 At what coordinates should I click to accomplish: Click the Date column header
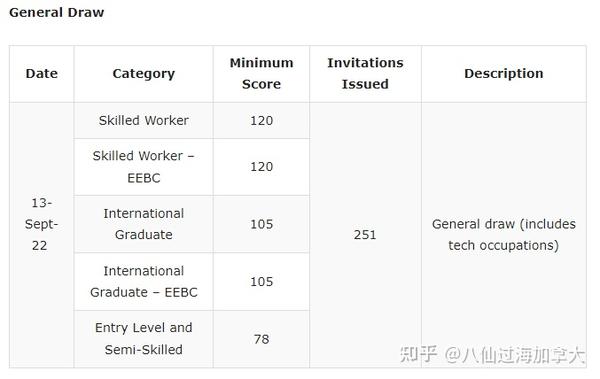pyautogui.click(x=42, y=74)
